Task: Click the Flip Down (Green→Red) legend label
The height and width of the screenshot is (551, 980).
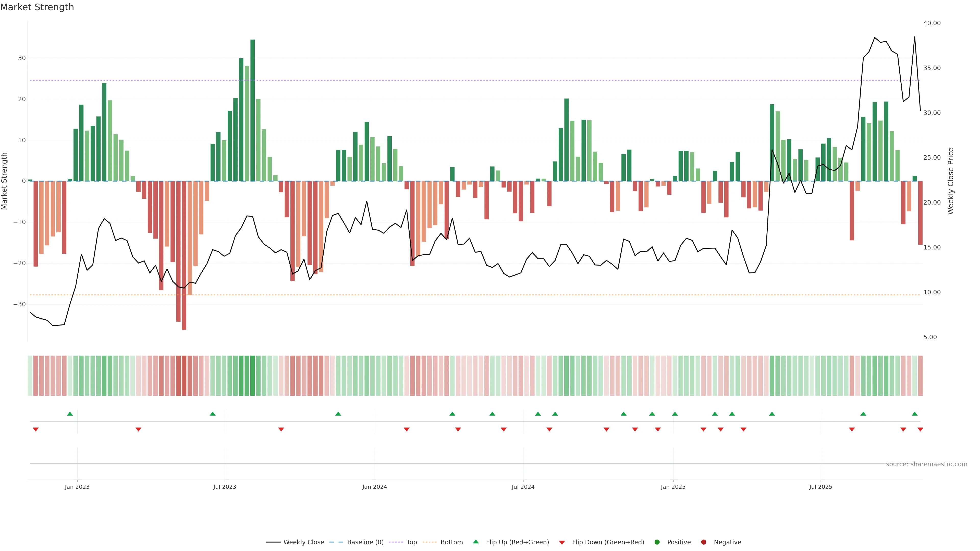Action: tap(608, 542)
